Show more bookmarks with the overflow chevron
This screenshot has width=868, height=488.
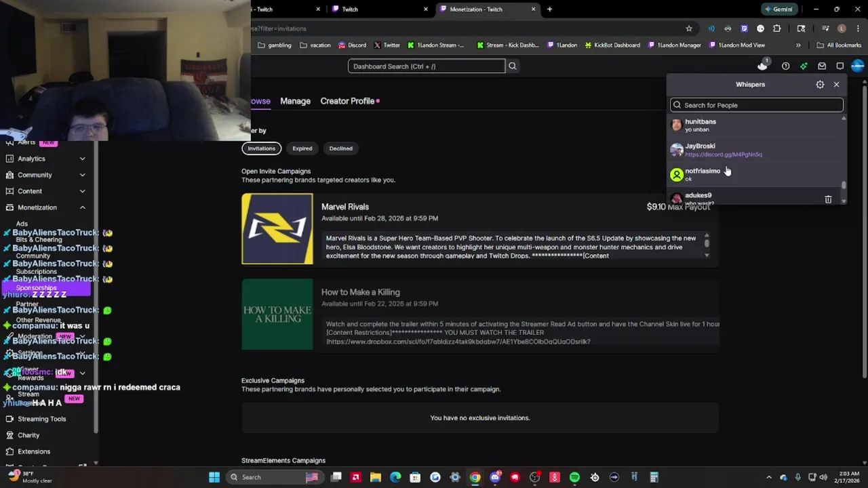click(798, 45)
